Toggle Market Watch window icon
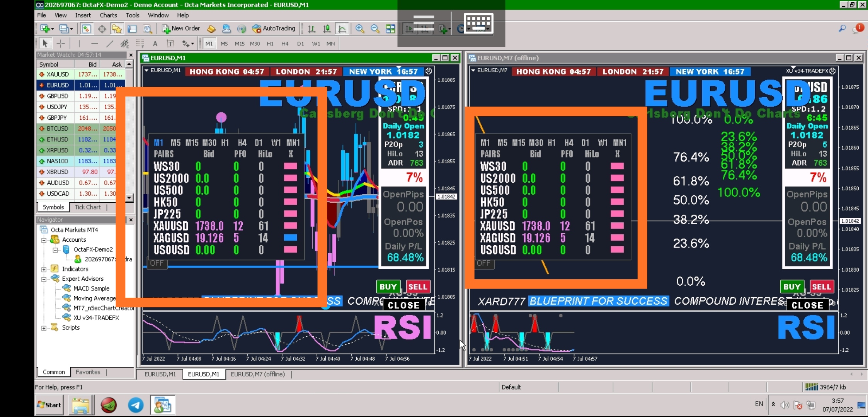The image size is (868, 417). pos(86,29)
